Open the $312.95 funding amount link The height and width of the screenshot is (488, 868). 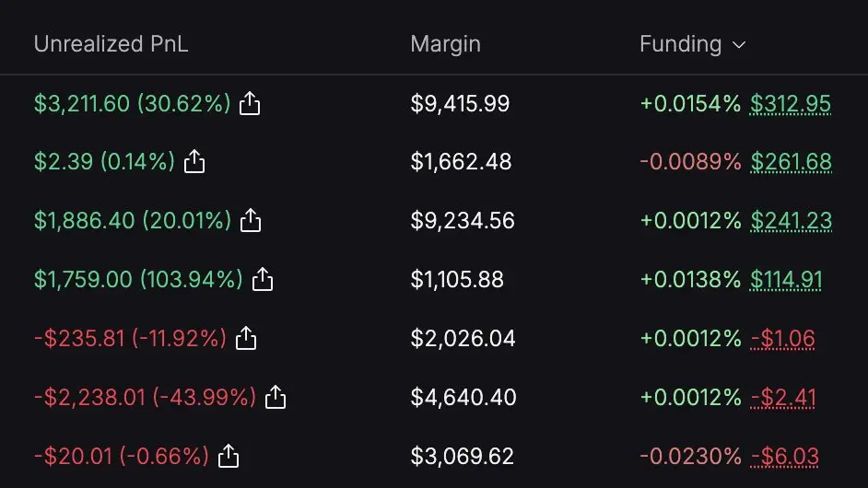click(791, 104)
